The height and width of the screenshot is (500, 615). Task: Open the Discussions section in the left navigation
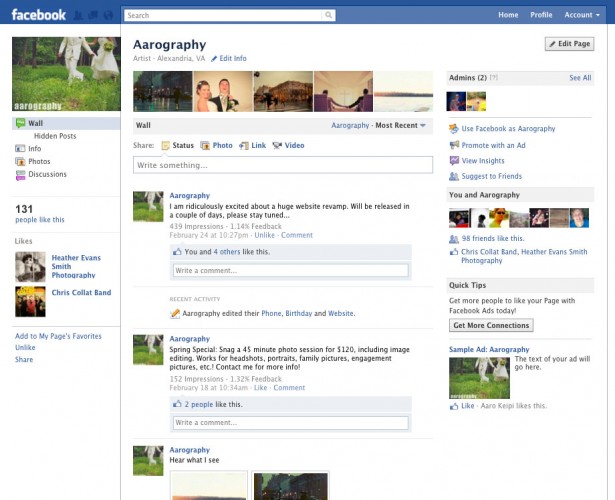(x=47, y=174)
